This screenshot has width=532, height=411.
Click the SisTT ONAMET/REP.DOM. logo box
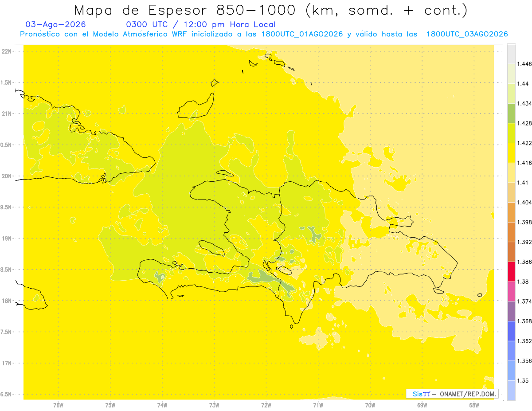[x=452, y=394]
